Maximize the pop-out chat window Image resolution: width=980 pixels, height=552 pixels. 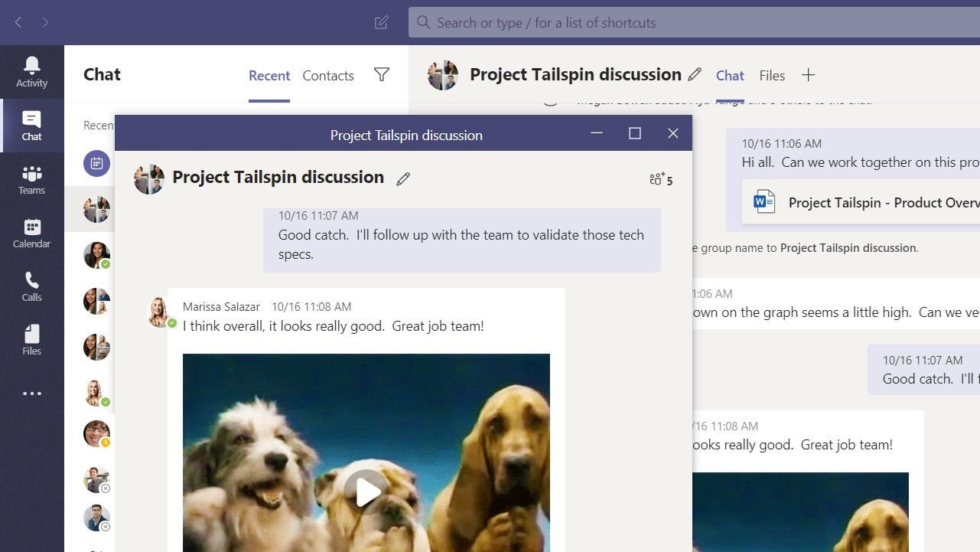point(634,133)
